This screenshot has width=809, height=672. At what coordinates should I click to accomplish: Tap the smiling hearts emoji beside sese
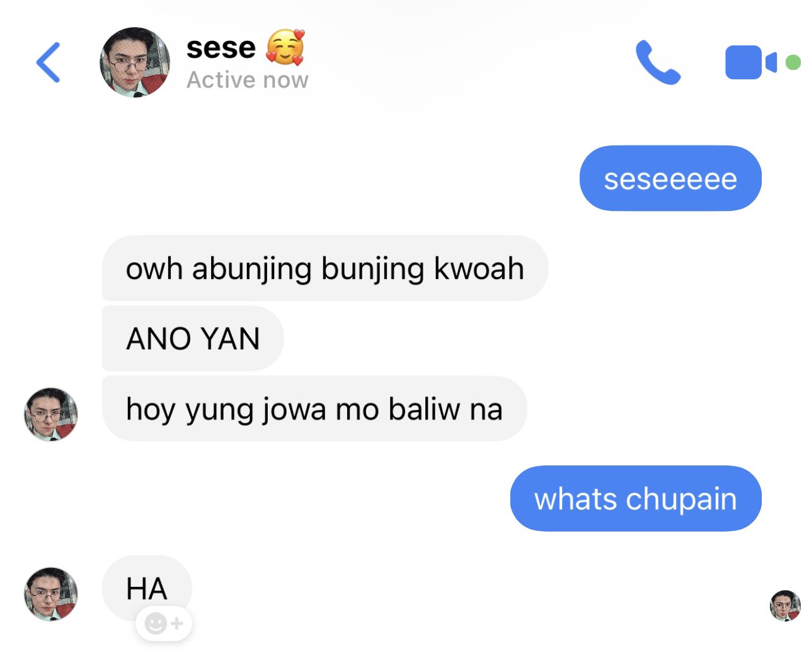(285, 47)
